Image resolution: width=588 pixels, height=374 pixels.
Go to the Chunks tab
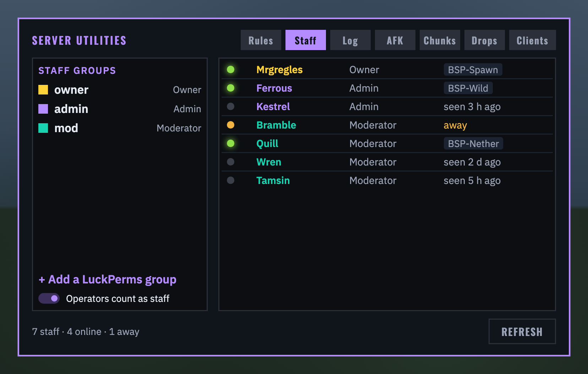pyautogui.click(x=440, y=40)
